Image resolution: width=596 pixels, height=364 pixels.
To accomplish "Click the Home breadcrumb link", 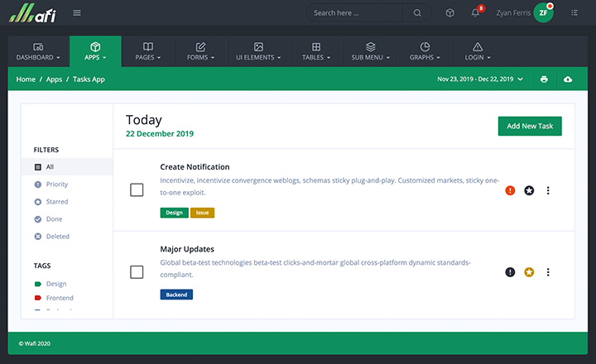I will (x=26, y=79).
